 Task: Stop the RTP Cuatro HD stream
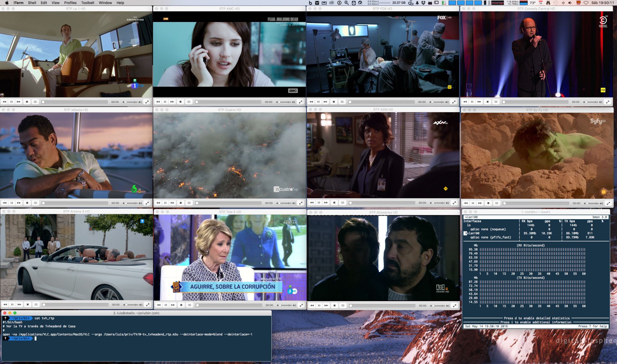181,203
